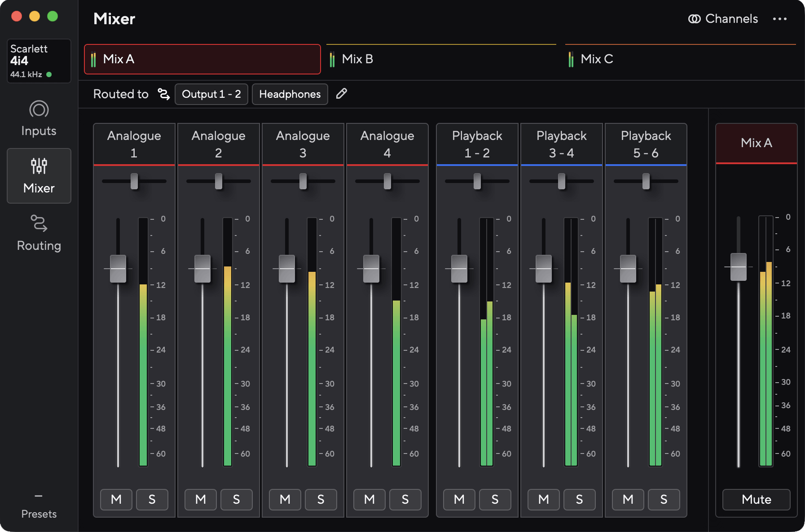Click the Analogue 2 pan slider handle
The image size is (805, 532).
pyautogui.click(x=219, y=181)
